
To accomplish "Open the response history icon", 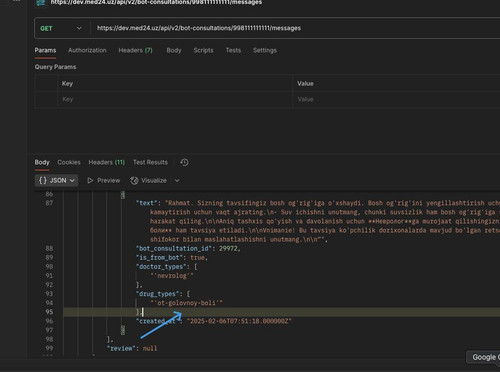I will pos(184,162).
